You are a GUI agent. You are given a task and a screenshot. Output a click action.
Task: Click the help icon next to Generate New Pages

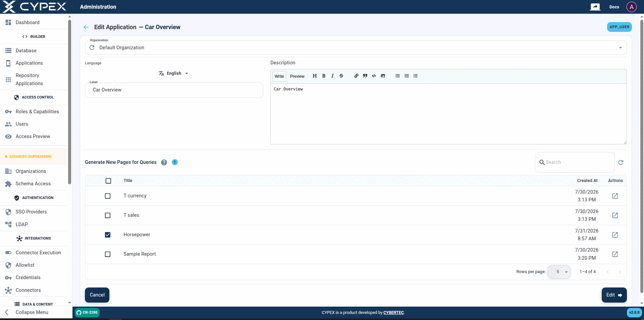click(x=164, y=162)
